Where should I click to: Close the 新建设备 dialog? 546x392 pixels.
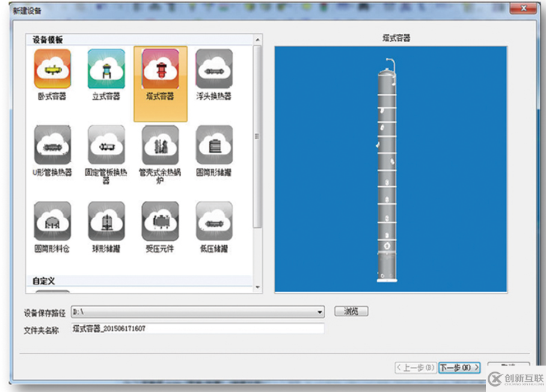523,8
